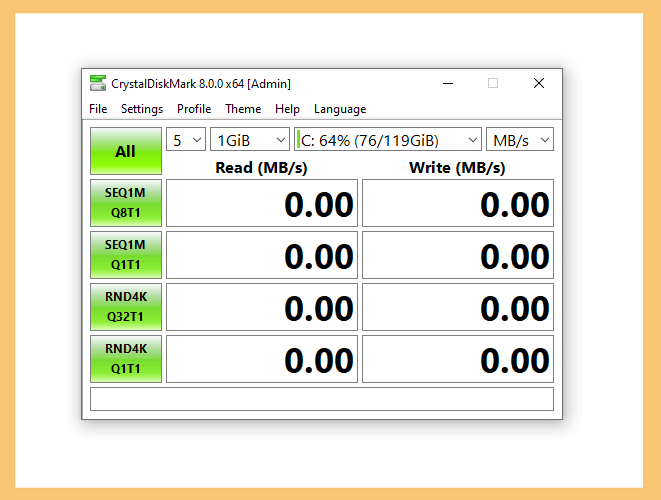The height and width of the screenshot is (500, 661).
Task: Click the empty comment field at bottom
Action: click(322, 399)
